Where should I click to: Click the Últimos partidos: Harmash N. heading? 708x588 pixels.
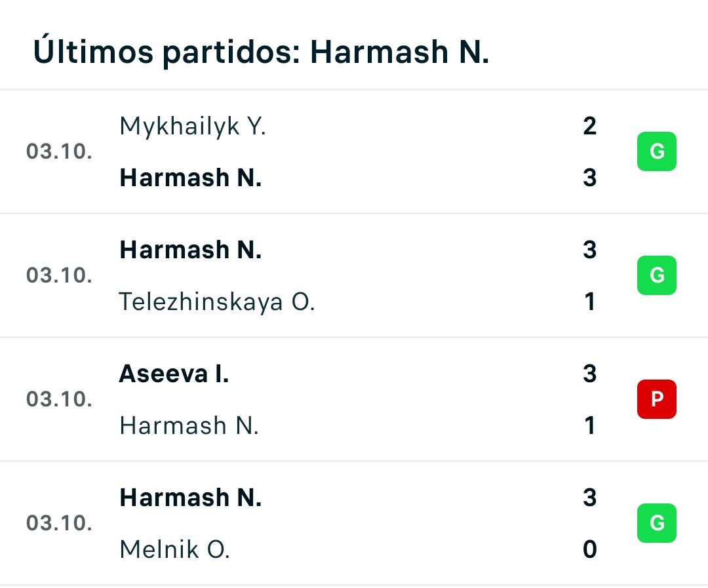[x=261, y=52]
